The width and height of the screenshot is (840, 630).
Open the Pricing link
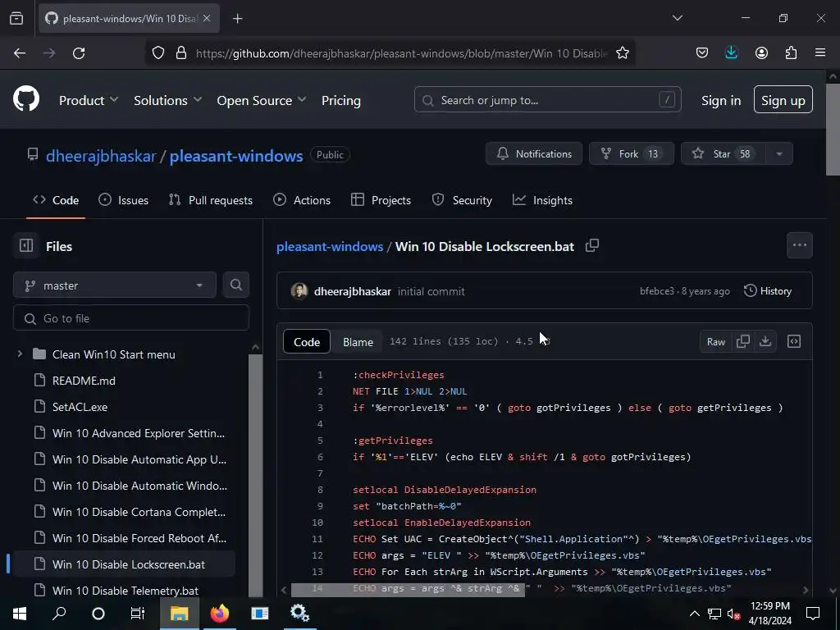point(340,100)
